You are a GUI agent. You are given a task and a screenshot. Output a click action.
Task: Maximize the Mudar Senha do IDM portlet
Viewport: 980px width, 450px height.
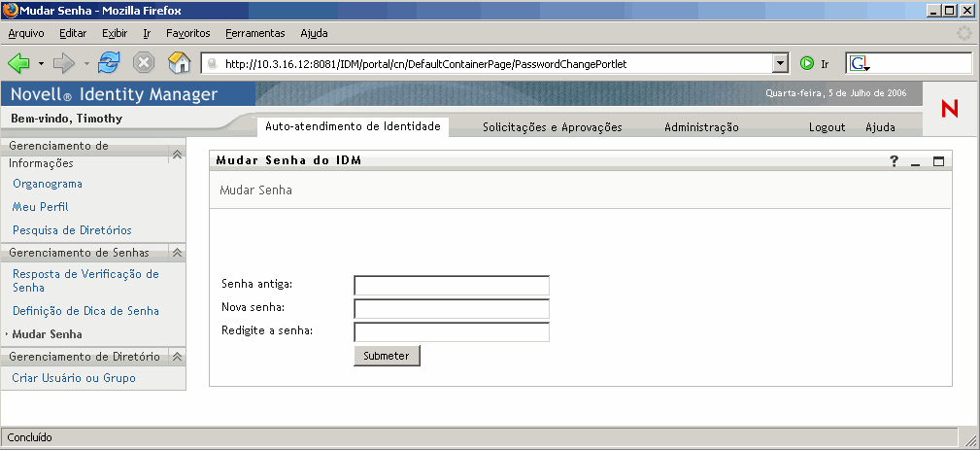[938, 161]
